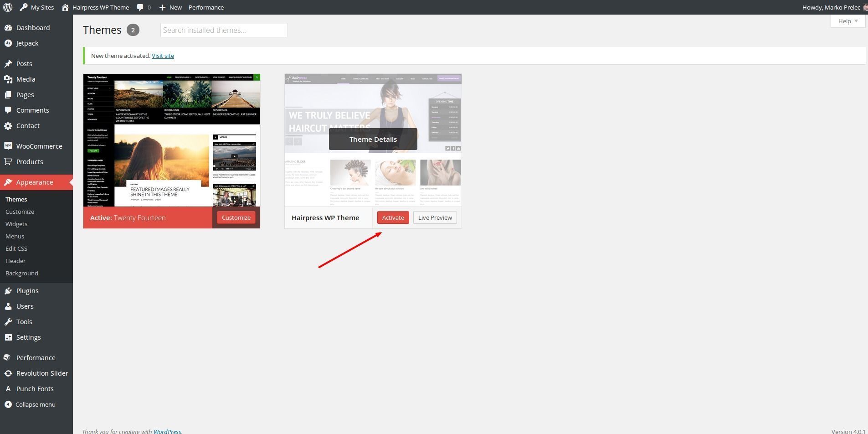Click Revolution Slider refresh icon
The width and height of the screenshot is (868, 434).
(8, 373)
